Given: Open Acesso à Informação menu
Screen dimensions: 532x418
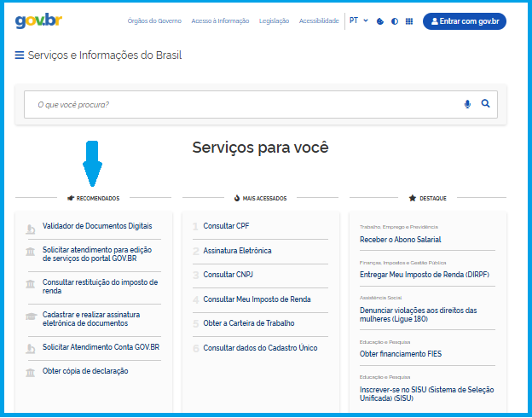Looking at the screenshot, I should click(220, 21).
